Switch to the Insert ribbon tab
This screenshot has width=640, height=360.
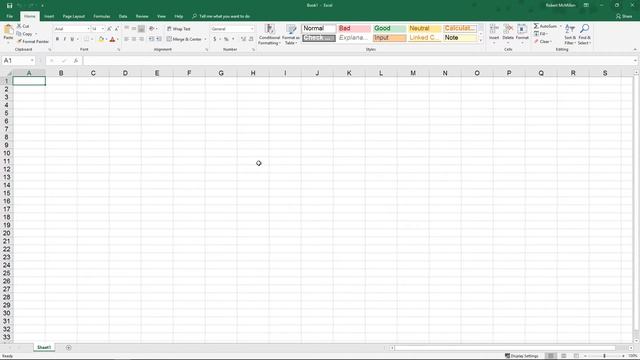[49, 16]
